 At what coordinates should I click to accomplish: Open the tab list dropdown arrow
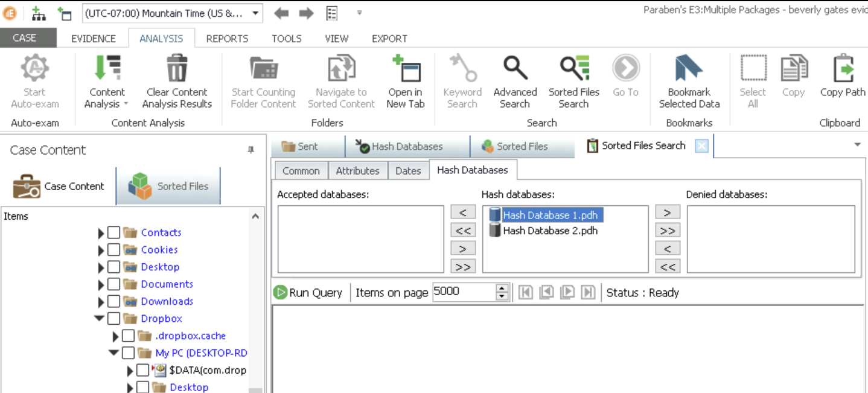[857, 145]
